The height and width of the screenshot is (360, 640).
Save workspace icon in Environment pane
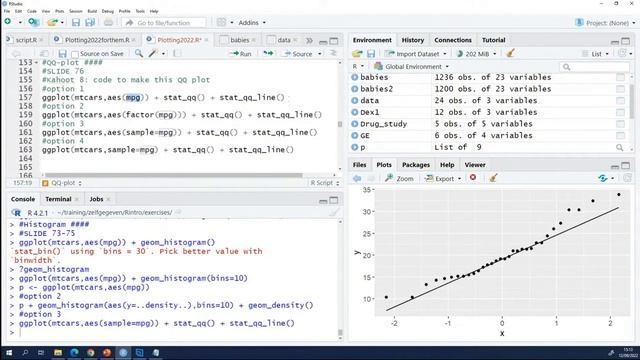[371, 53]
